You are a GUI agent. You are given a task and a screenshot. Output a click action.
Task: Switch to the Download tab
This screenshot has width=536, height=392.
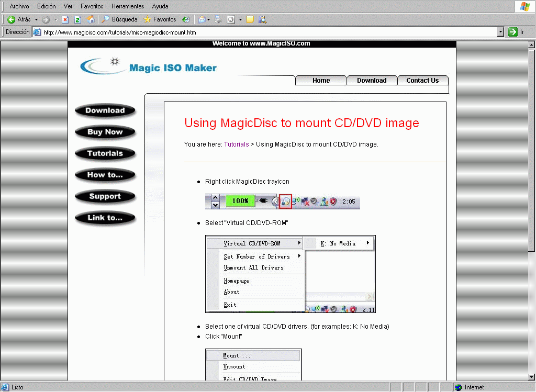point(372,80)
